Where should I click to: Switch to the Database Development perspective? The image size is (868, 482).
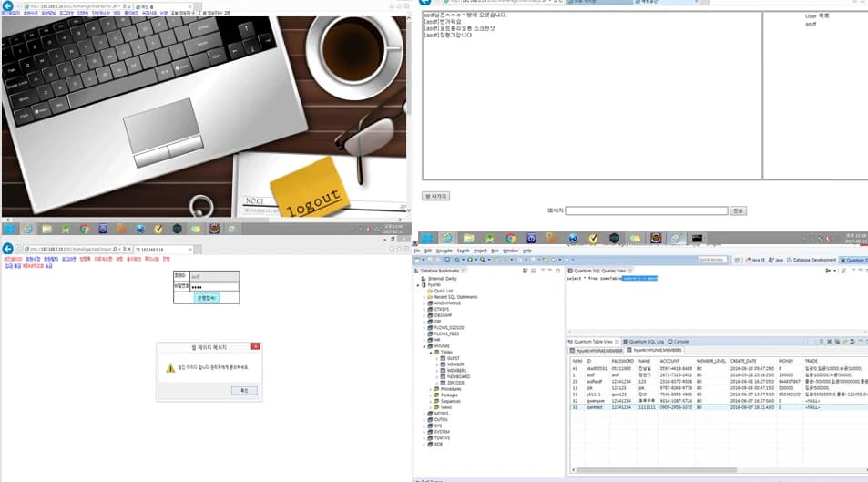click(812, 260)
